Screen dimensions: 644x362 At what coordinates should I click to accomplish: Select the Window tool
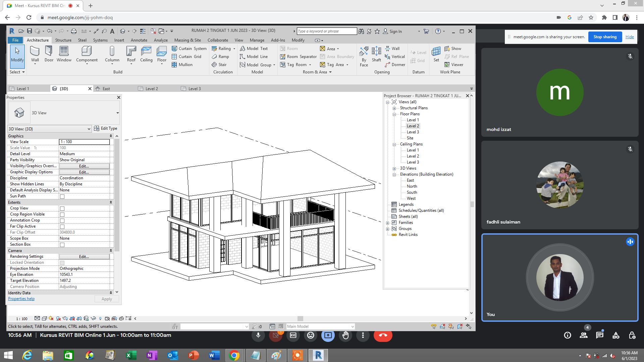coord(64,54)
